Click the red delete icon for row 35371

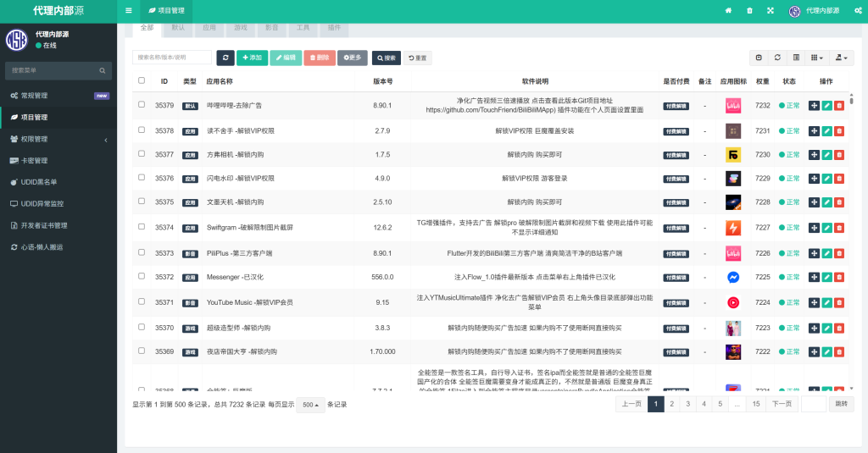pyautogui.click(x=839, y=302)
